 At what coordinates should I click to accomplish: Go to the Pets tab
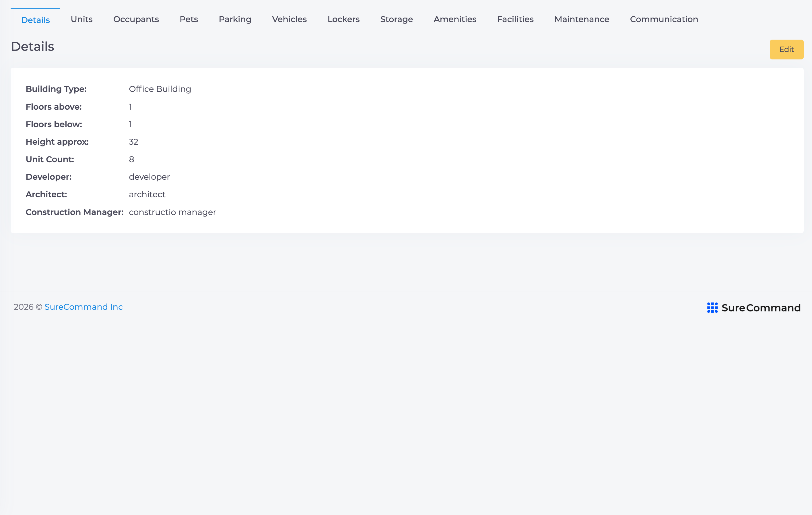(189, 19)
